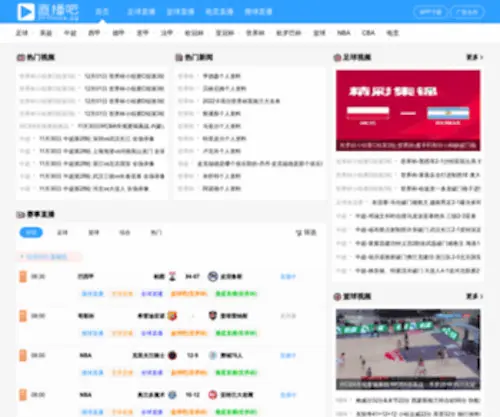Click the 热门视频 section header icon

pyautogui.click(x=21, y=57)
